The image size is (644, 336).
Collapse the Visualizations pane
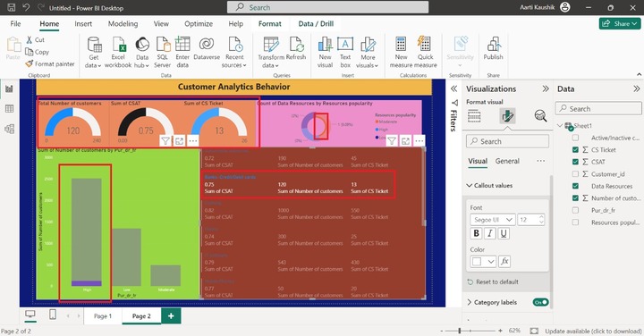pyautogui.click(x=546, y=88)
